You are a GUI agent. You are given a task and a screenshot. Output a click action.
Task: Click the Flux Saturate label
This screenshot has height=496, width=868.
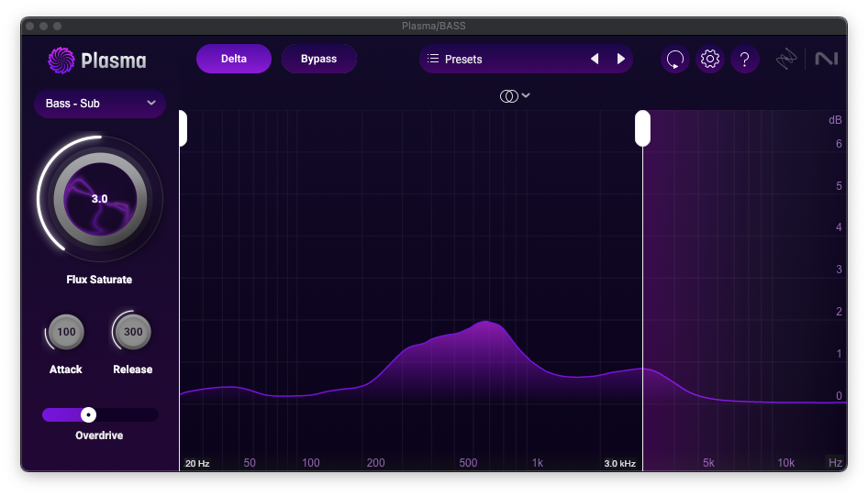99,280
